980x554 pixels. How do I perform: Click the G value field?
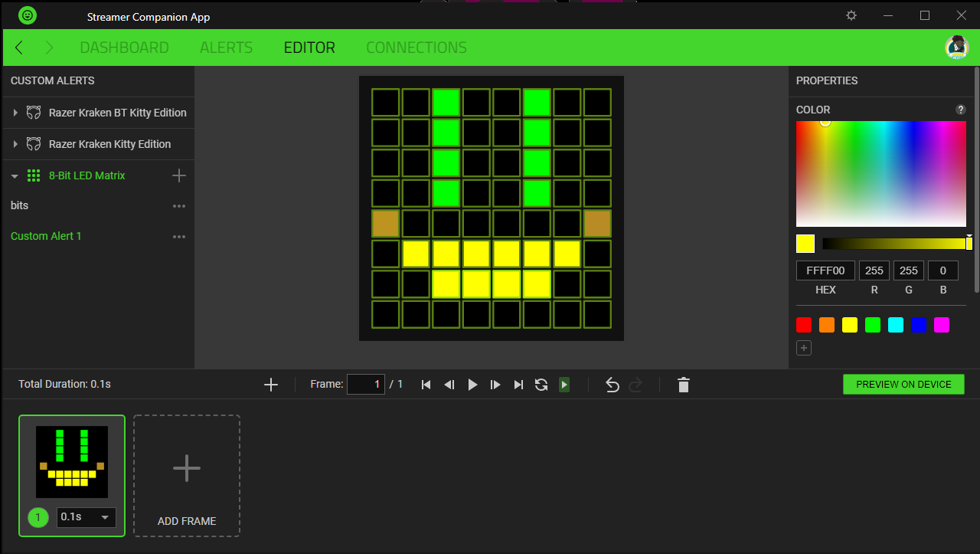pyautogui.click(x=909, y=270)
